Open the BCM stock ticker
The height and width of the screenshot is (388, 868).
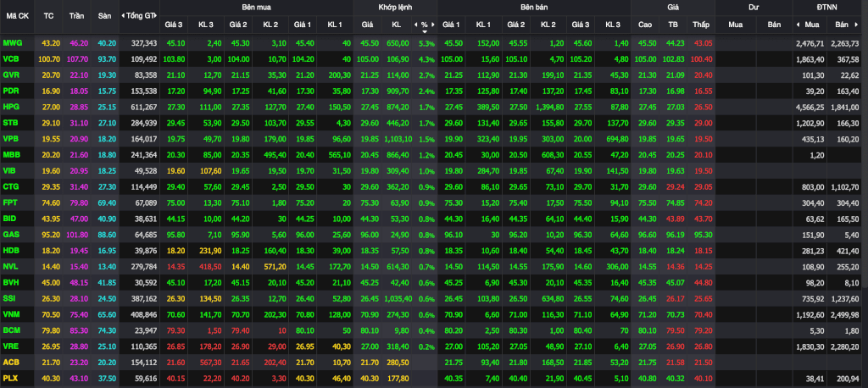(10, 331)
